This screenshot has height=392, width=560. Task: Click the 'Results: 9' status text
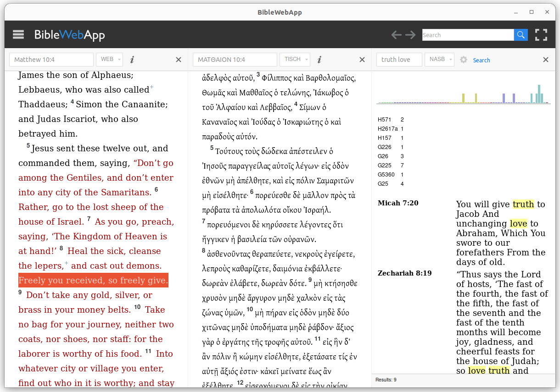386,380
